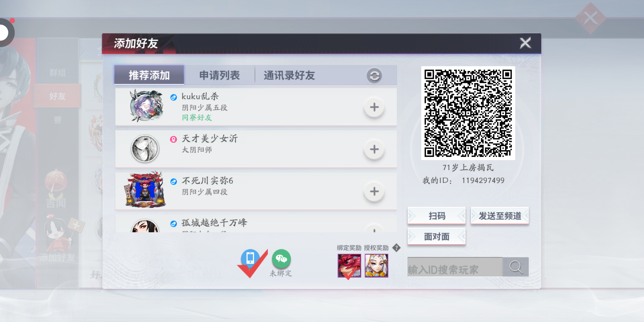The image size is (644, 322).
Task: Click the search magnifier icon
Action: 515,267
